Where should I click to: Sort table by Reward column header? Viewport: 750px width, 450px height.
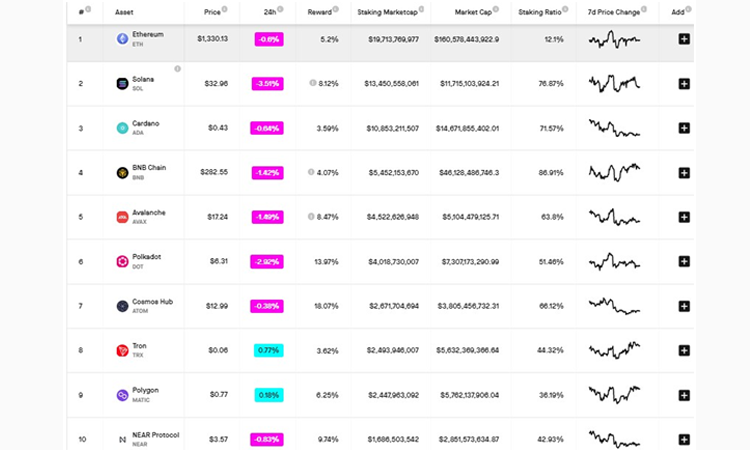pyautogui.click(x=320, y=12)
